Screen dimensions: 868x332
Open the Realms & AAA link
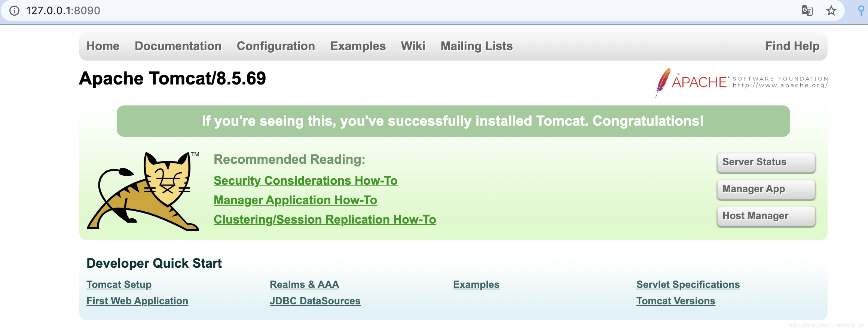point(304,285)
